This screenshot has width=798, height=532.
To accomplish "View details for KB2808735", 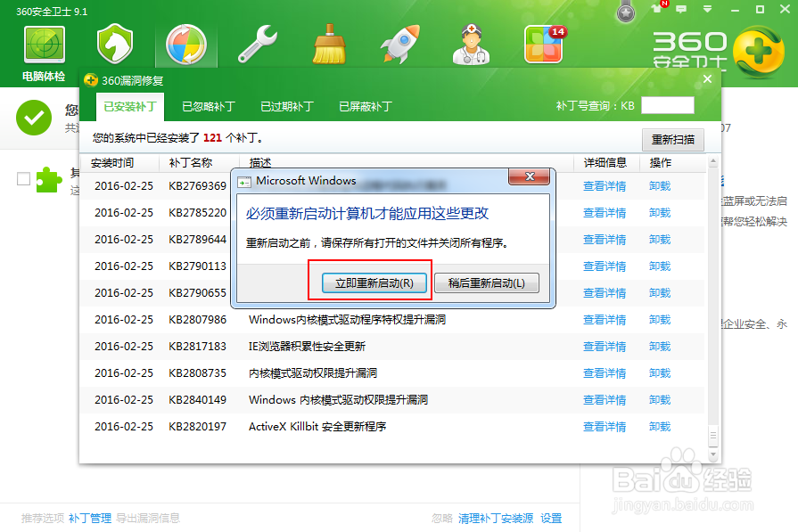I will [x=605, y=372].
